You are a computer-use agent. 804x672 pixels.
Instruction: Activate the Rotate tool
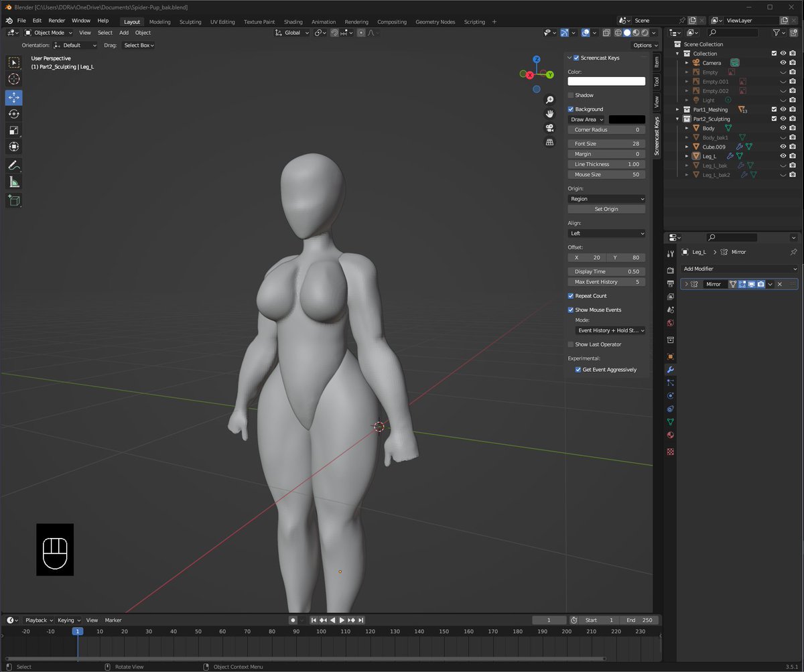pos(14,114)
